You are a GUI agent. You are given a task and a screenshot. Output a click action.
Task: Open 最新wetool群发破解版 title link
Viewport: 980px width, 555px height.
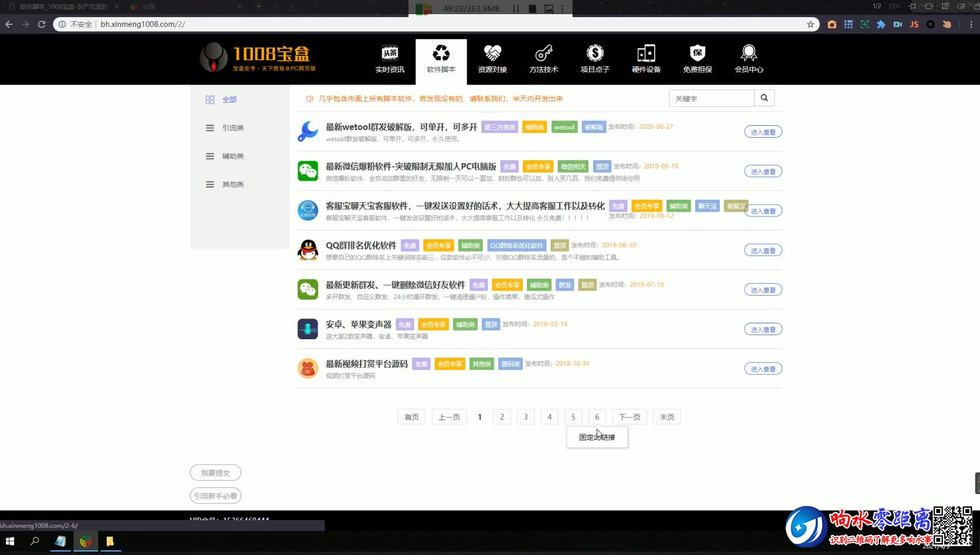(x=402, y=127)
